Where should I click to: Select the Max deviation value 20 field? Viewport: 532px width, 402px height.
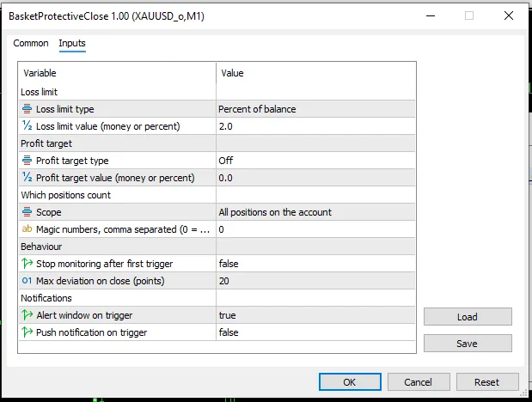pyautogui.click(x=315, y=281)
